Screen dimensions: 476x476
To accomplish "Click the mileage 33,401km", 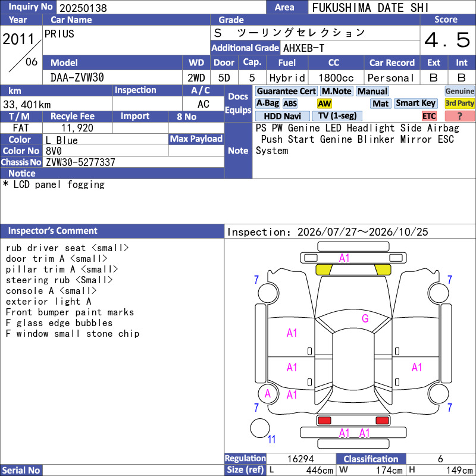I will point(27,105).
